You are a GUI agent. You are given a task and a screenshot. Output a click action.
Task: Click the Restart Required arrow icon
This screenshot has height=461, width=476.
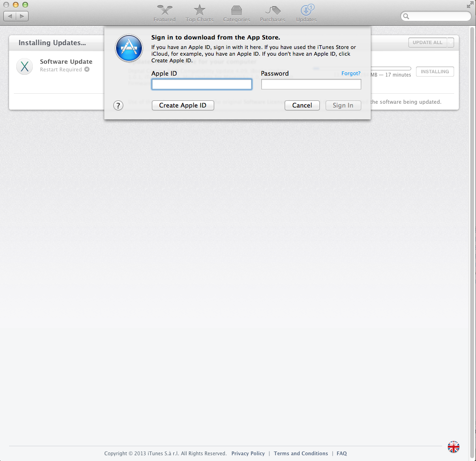pyautogui.click(x=87, y=69)
